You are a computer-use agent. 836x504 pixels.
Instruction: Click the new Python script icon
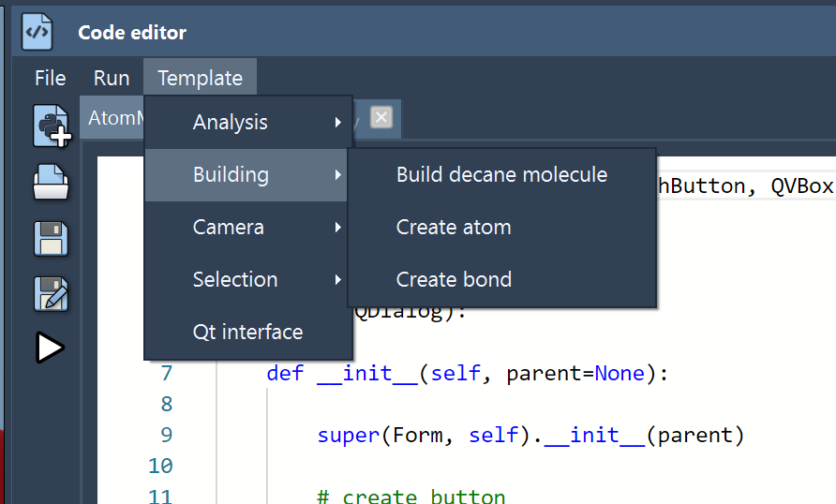[51, 126]
